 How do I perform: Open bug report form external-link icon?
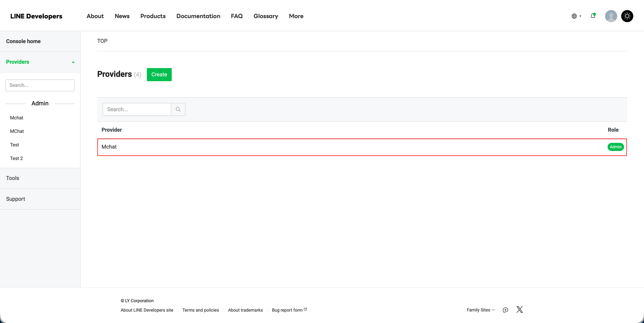pyautogui.click(x=305, y=308)
